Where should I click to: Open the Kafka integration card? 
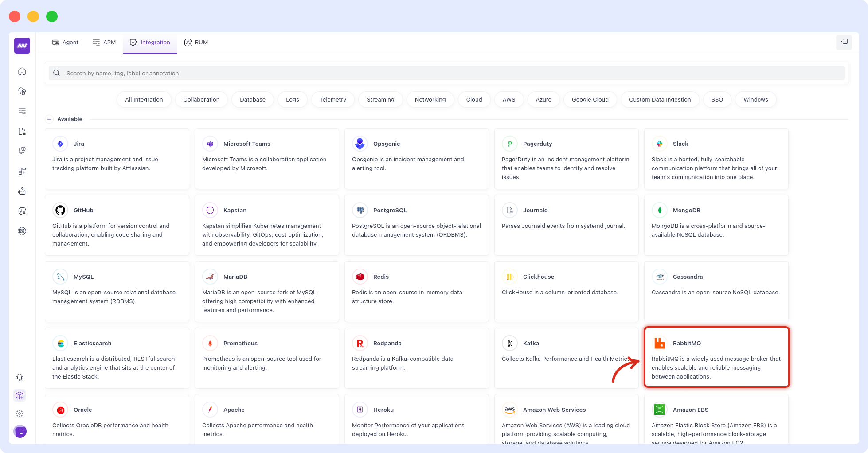tap(566, 358)
